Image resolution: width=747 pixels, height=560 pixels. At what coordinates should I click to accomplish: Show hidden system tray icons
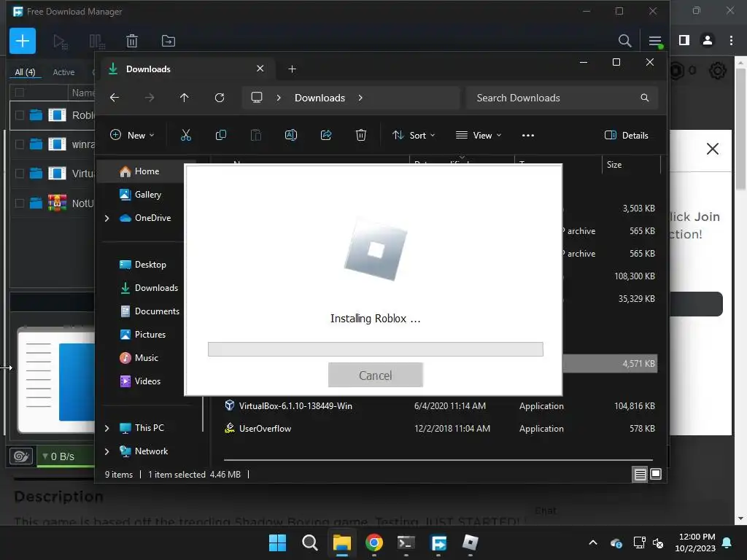593,542
